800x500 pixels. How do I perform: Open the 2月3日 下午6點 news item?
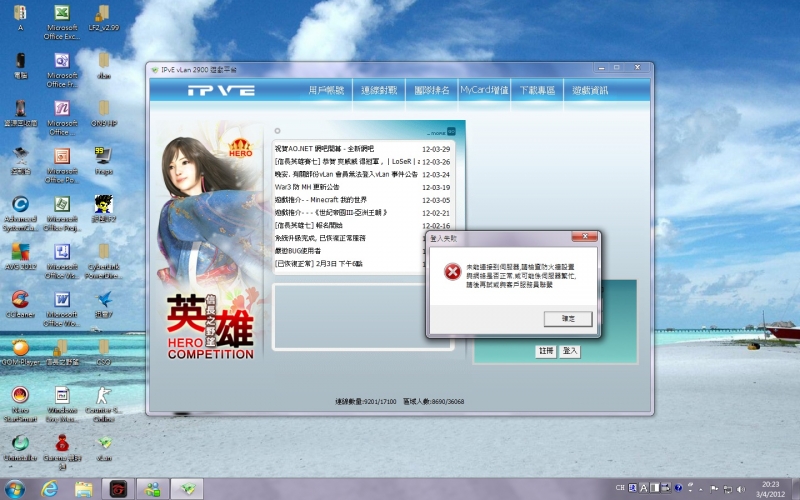318,264
